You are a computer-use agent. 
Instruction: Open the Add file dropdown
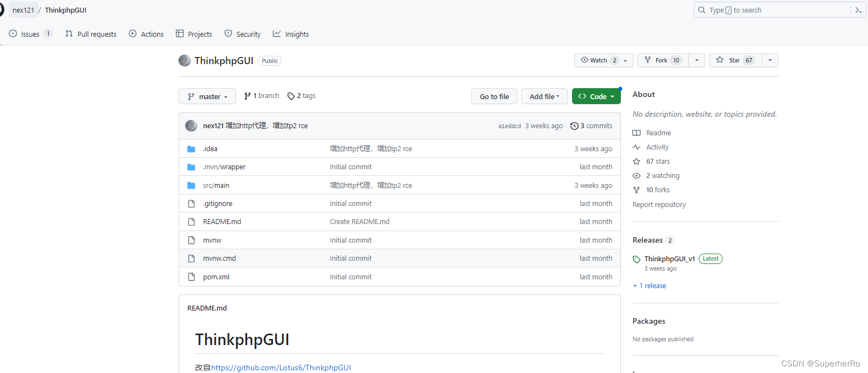click(x=545, y=96)
